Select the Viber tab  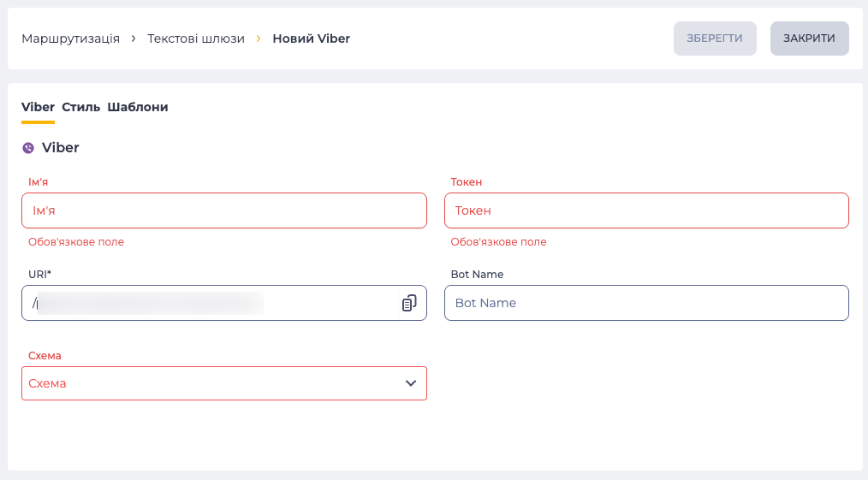[x=39, y=107]
